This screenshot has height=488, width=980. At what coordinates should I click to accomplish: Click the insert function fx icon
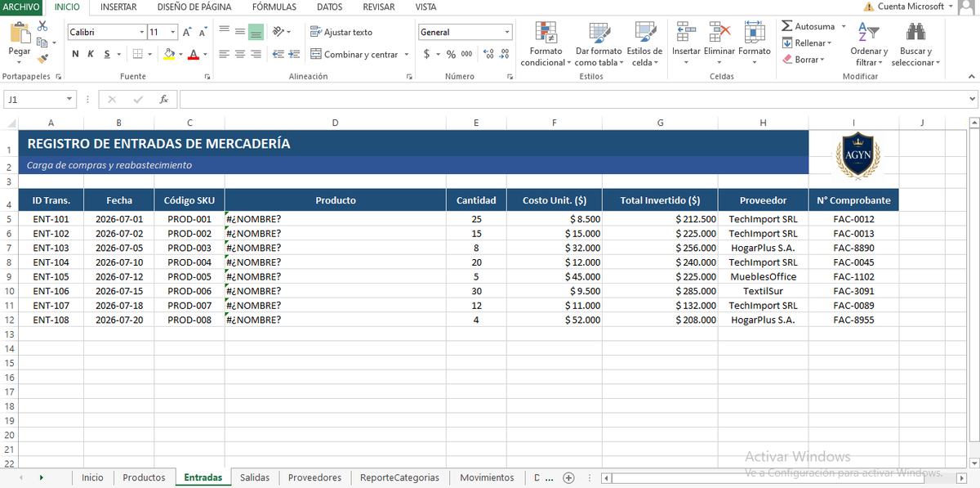[x=164, y=99]
